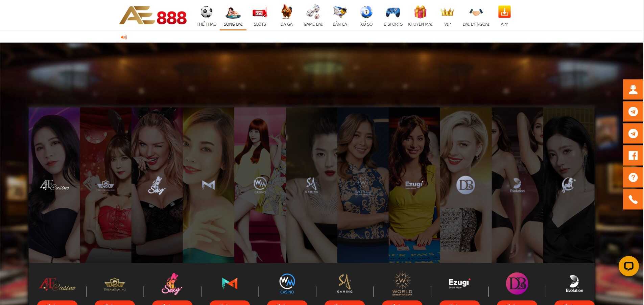
Task: Click the gold SA Gaming logo in bottom row
Action: (x=344, y=283)
